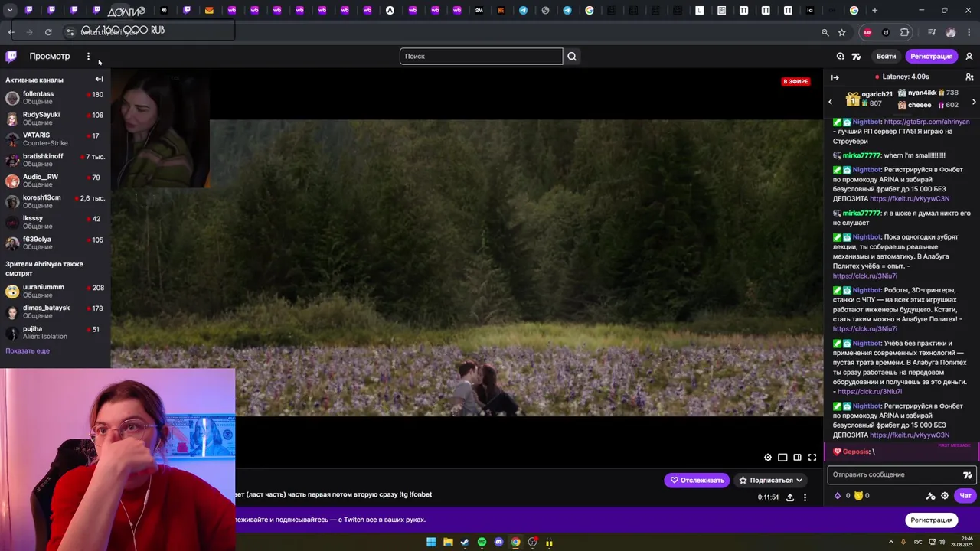
Task: Click the Отслеживать follow button
Action: (x=697, y=480)
